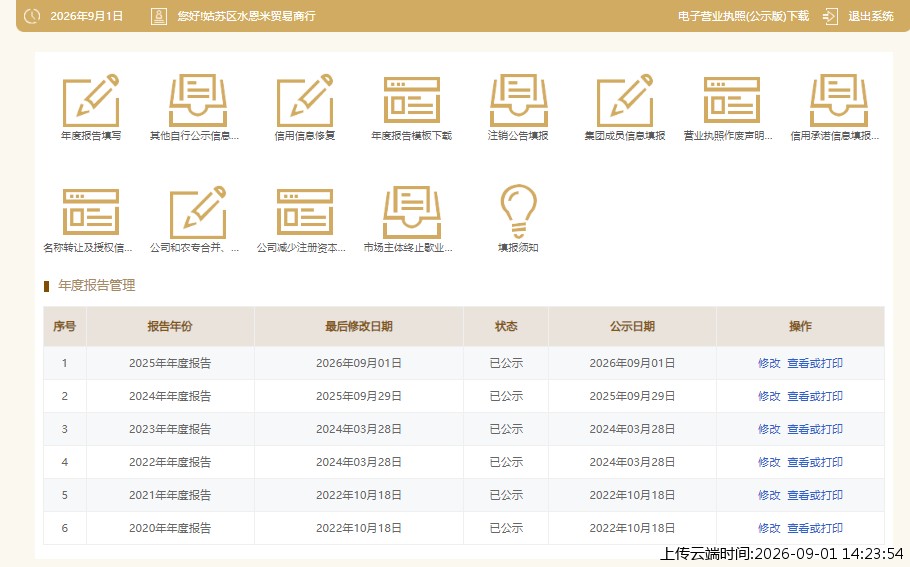910x567 pixels.
Task: Click 查看或打印 for 2021年年度报告
Action: tap(815, 496)
